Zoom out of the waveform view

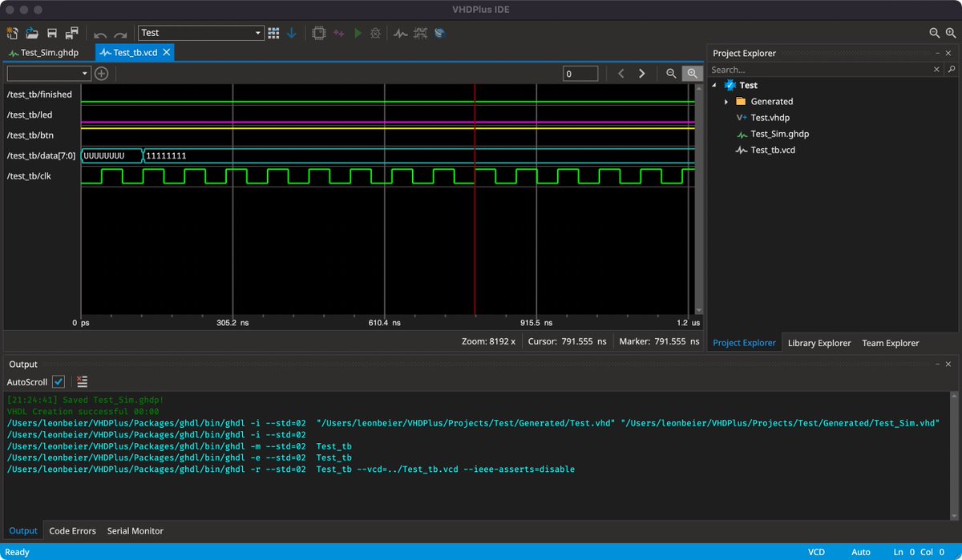672,74
